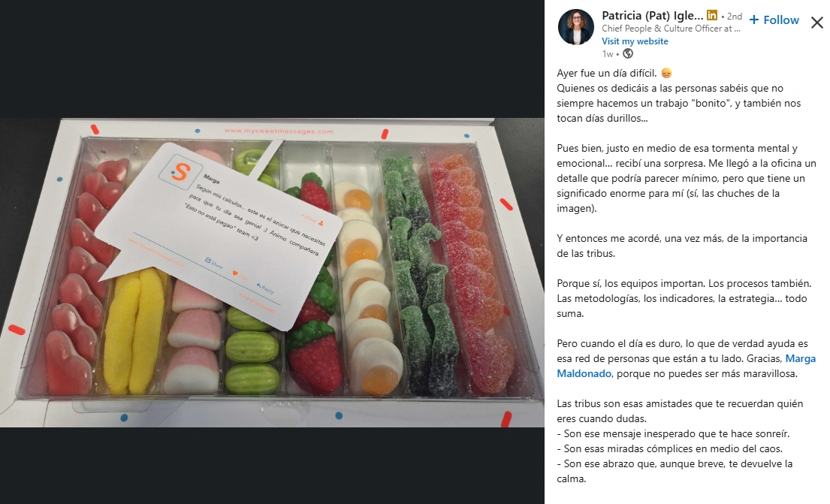Viewport: 830px width, 504px height.
Task: Open Marga Maldonado's mentioned profile
Action: pyautogui.click(x=686, y=366)
